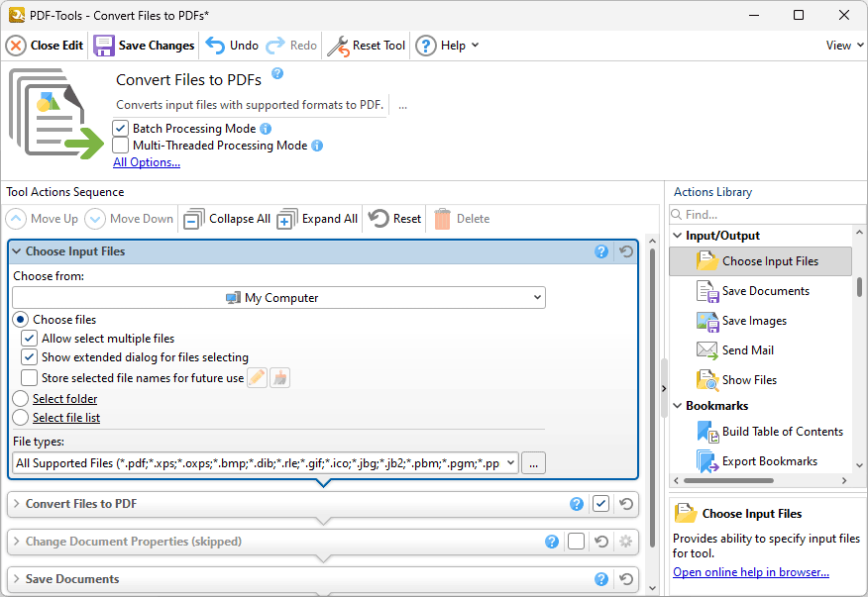Collapse the Choose Input Files section
The width and height of the screenshot is (868, 597).
pyautogui.click(x=17, y=251)
